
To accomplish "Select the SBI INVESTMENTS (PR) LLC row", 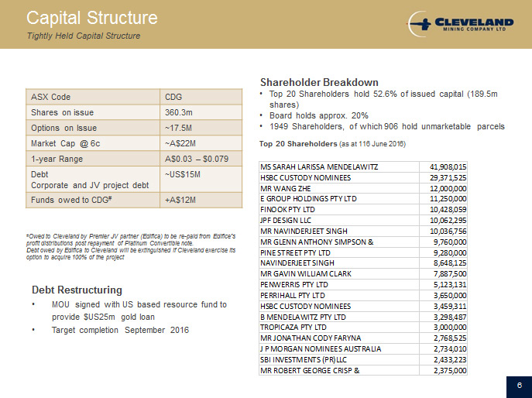I will point(363,359).
